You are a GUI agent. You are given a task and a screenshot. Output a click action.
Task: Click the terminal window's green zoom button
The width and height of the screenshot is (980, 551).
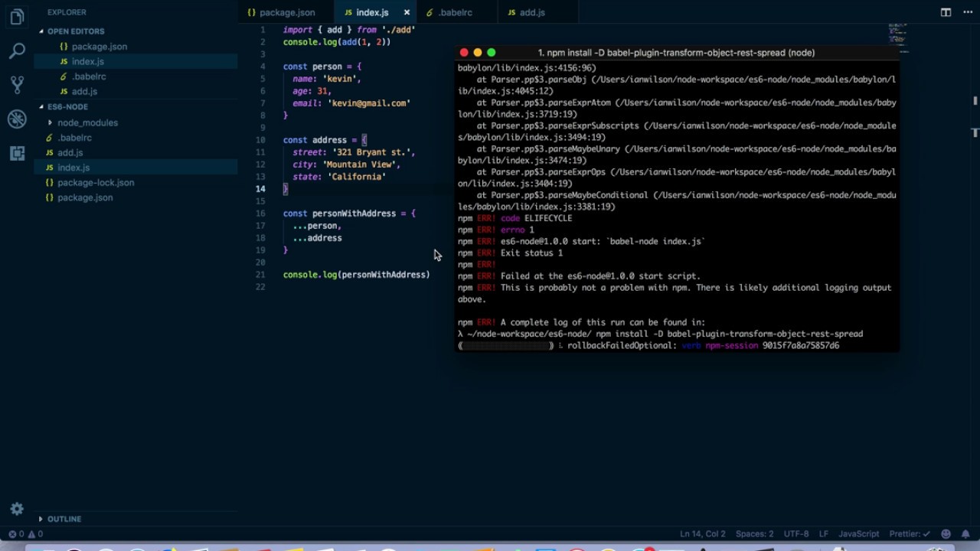[492, 53]
